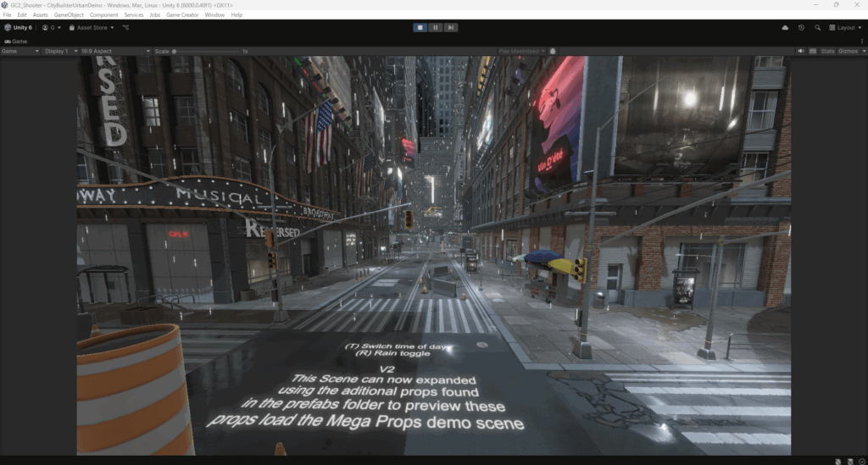Click the Step frame button

click(451, 27)
